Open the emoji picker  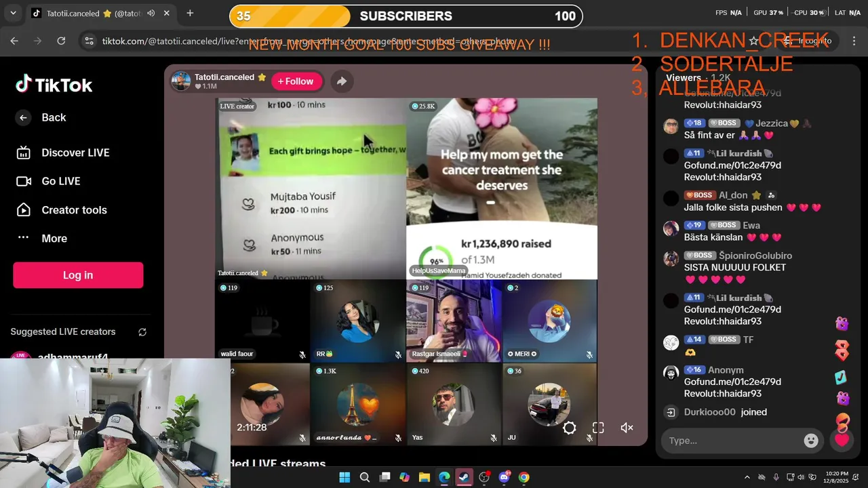(811, 441)
